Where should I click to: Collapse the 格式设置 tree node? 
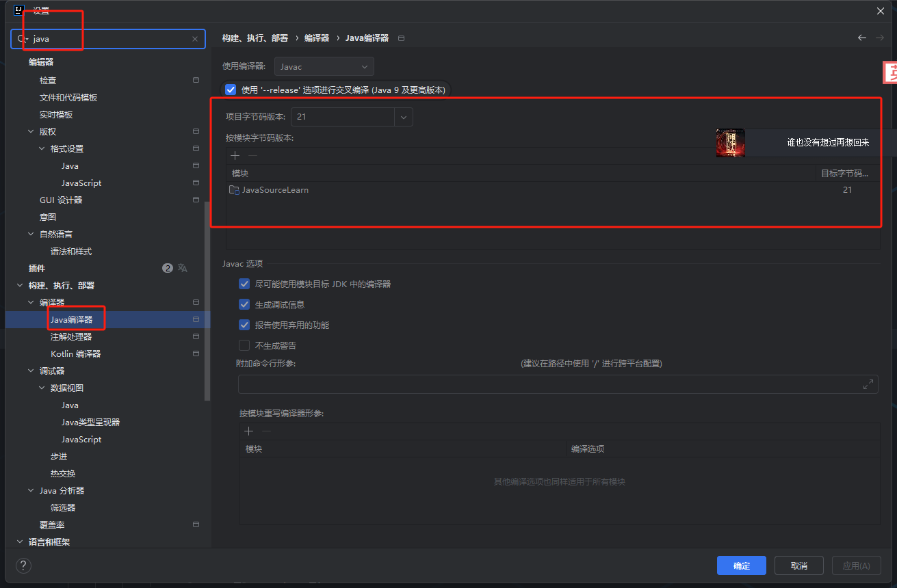coord(42,148)
